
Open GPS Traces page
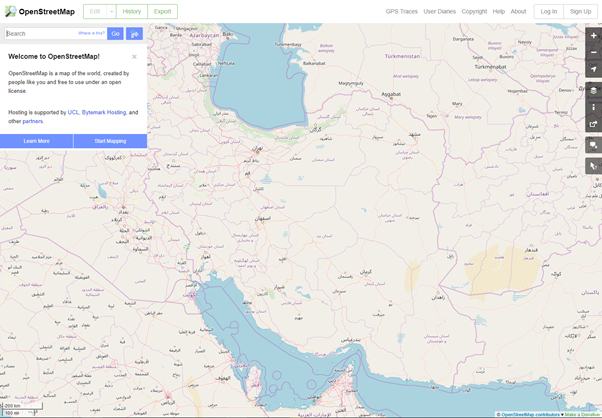(x=402, y=12)
